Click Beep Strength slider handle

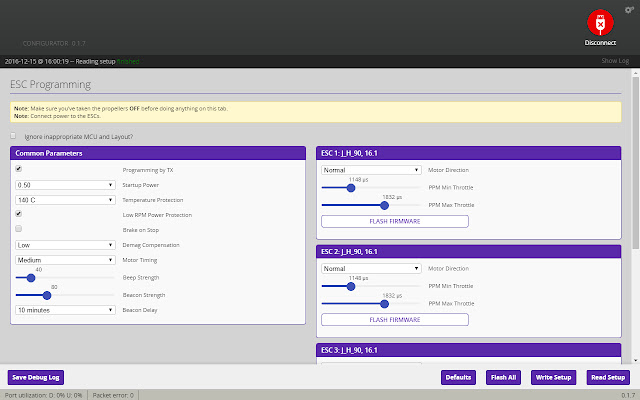tap(31, 278)
